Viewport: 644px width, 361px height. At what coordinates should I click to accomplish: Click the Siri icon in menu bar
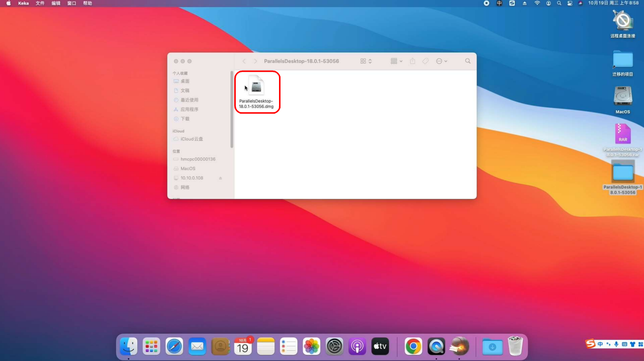(x=581, y=3)
